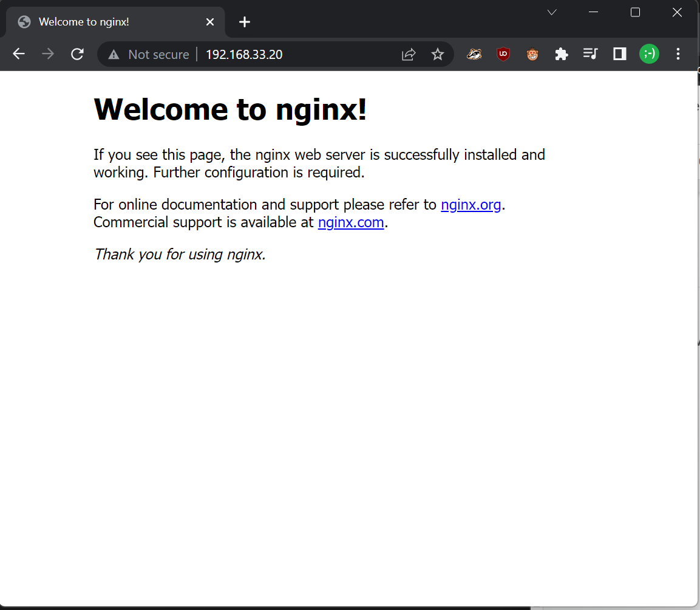The width and height of the screenshot is (700, 610).
Task: Open the Extensions puzzle piece menu
Action: (x=562, y=55)
